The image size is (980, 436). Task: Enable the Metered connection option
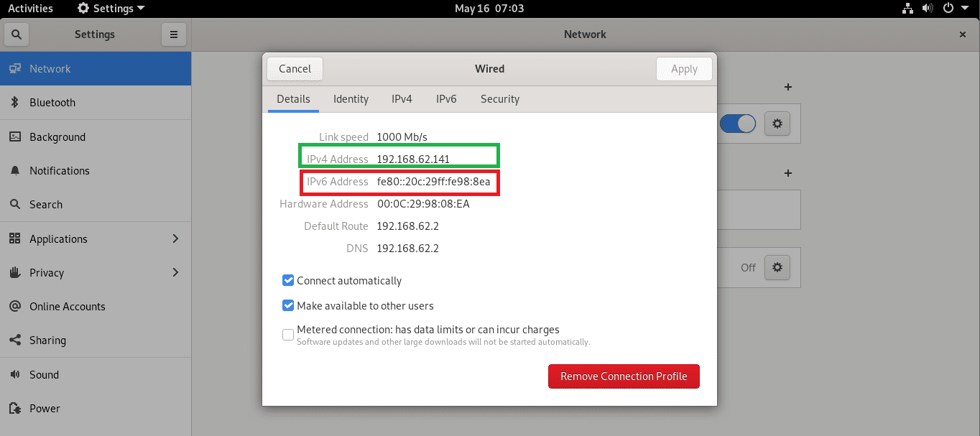pos(288,334)
